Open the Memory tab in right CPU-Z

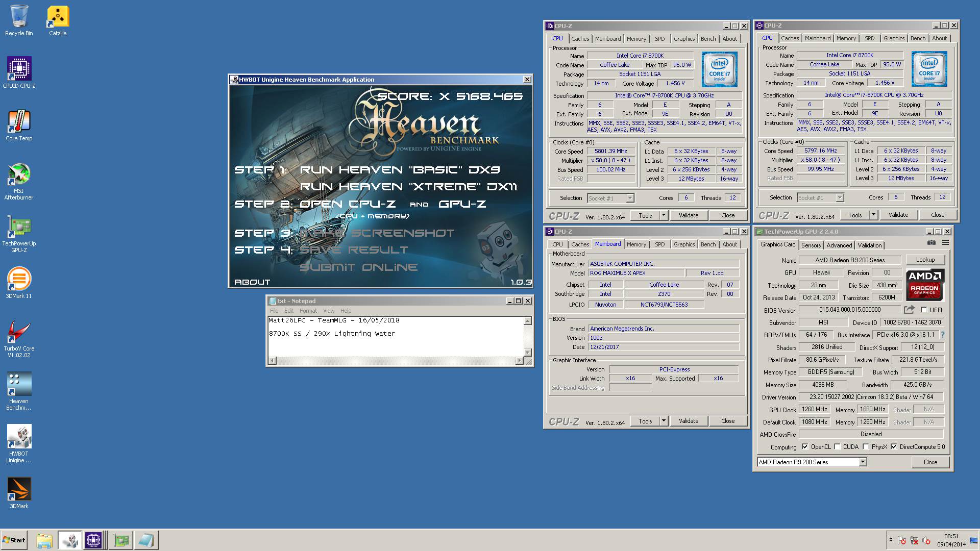coord(846,38)
